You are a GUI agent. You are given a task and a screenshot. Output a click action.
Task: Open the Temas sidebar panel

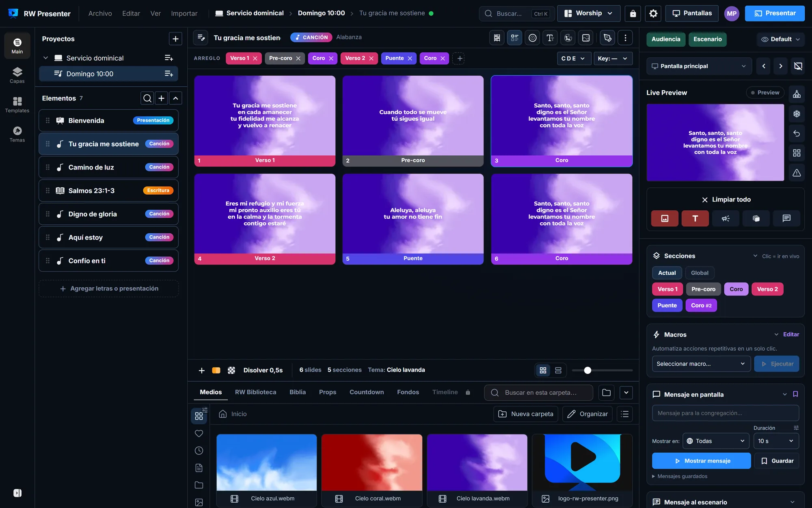click(x=17, y=134)
